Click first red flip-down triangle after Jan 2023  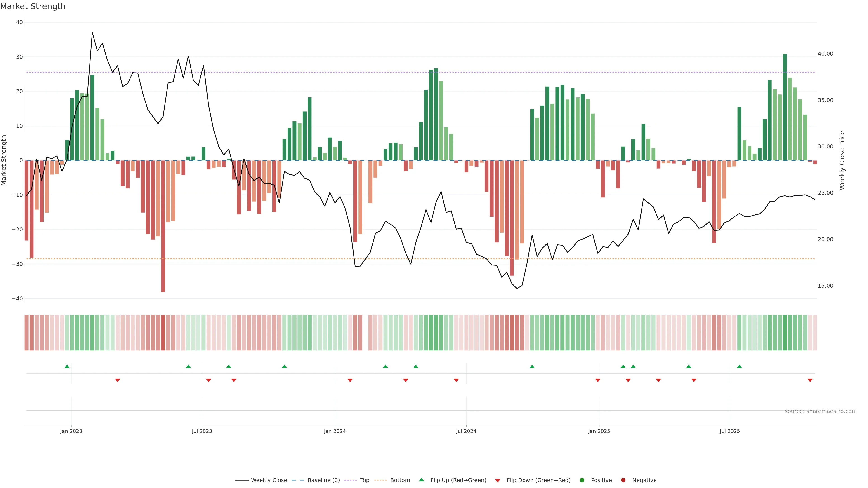[118, 380]
